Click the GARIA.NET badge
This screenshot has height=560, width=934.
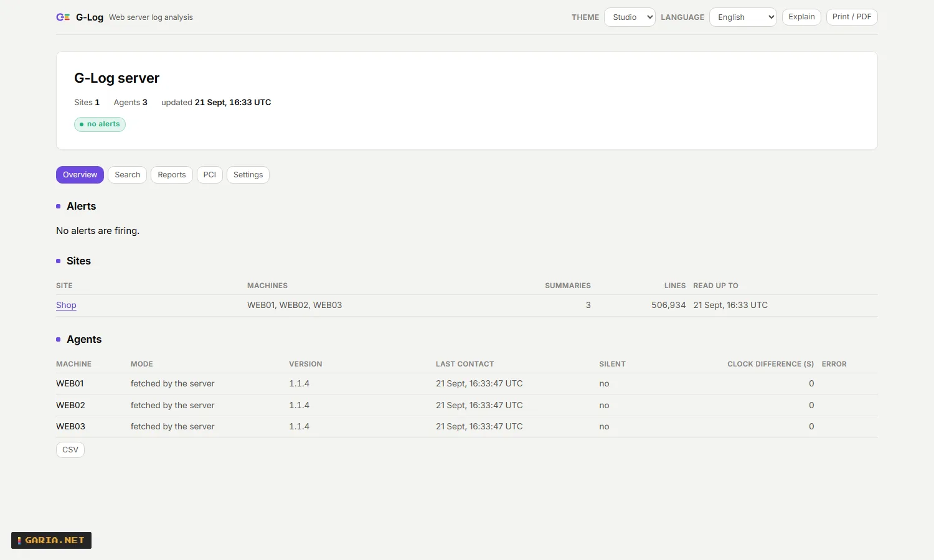51,540
